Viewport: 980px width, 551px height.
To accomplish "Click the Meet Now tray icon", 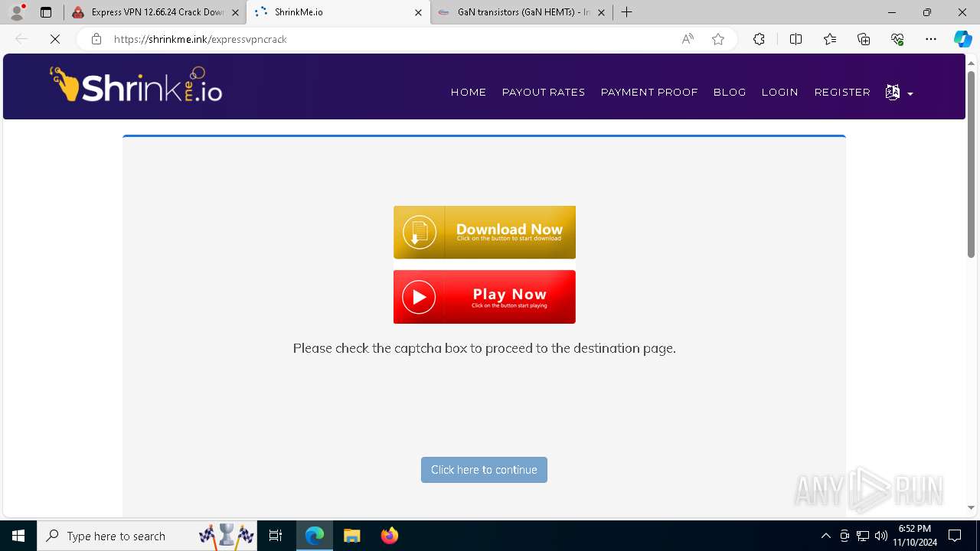I will pos(844,536).
